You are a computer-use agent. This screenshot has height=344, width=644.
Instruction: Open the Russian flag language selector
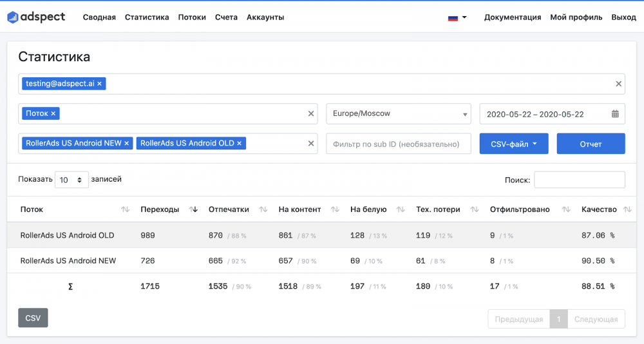pos(457,17)
